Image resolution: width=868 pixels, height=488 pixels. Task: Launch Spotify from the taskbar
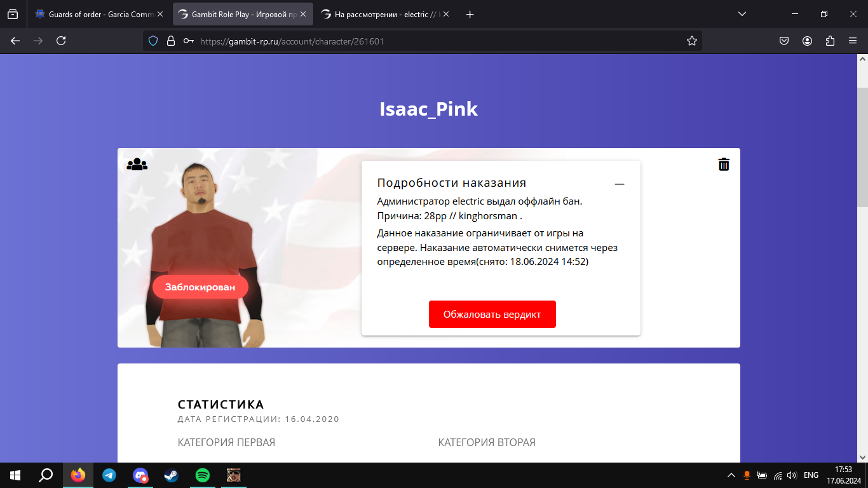tap(203, 475)
